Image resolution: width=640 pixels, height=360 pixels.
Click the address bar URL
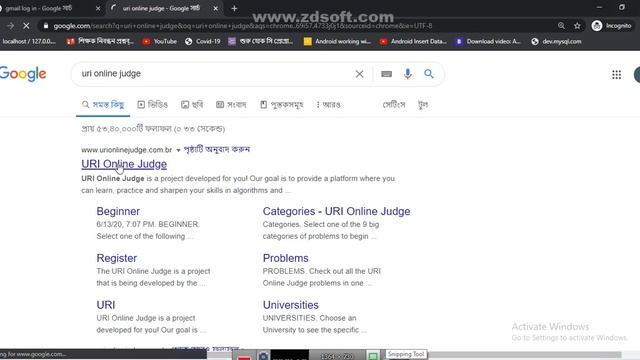coord(243,26)
